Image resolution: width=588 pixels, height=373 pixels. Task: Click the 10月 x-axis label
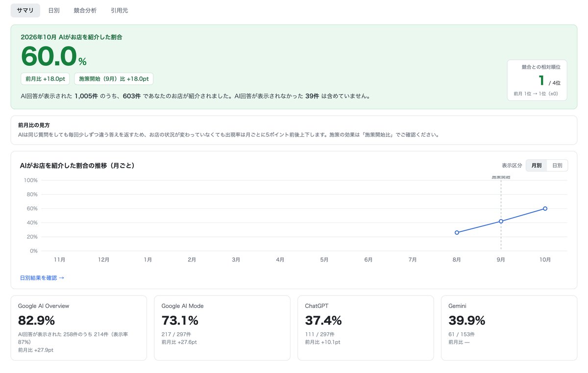tap(545, 260)
